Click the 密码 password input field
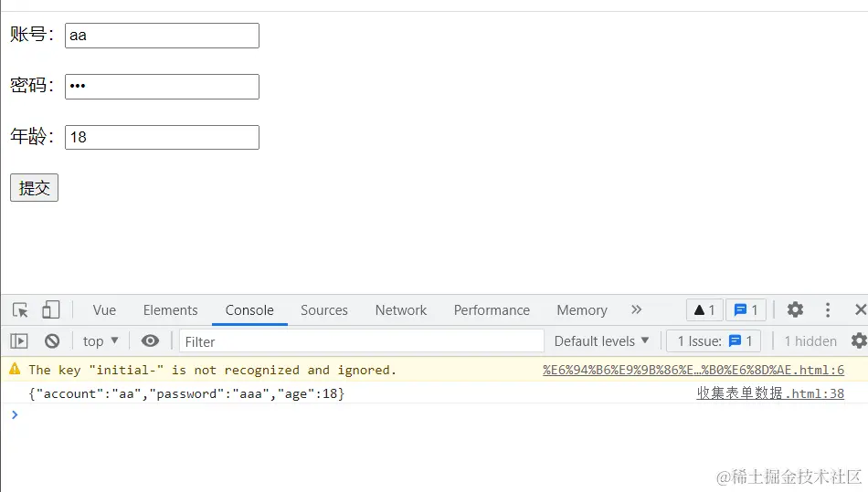 [x=162, y=87]
